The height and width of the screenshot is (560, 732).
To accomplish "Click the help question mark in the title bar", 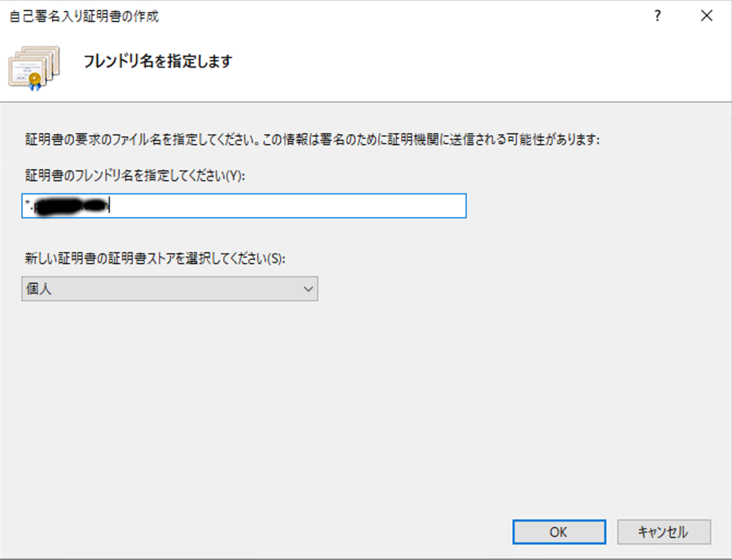I will 657,16.
